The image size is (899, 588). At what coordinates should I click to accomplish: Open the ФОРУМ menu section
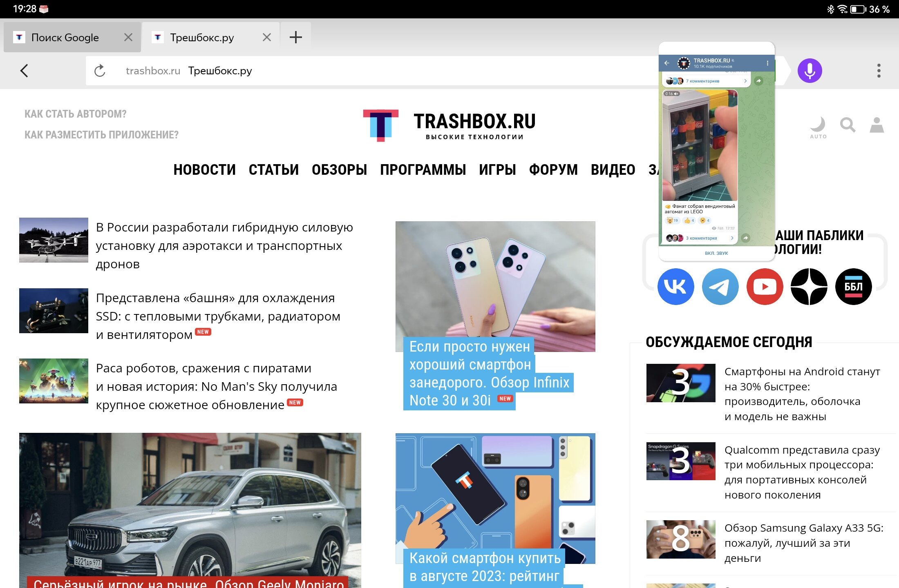(553, 169)
